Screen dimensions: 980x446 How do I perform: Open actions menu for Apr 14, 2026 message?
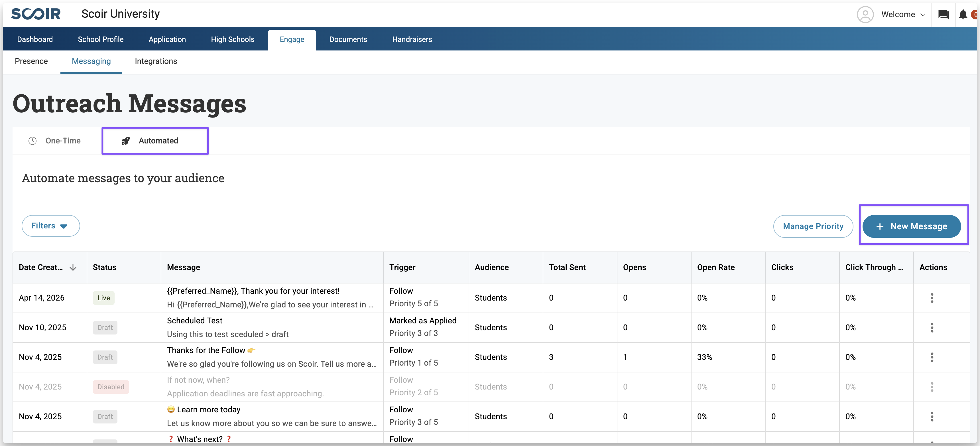(x=932, y=298)
